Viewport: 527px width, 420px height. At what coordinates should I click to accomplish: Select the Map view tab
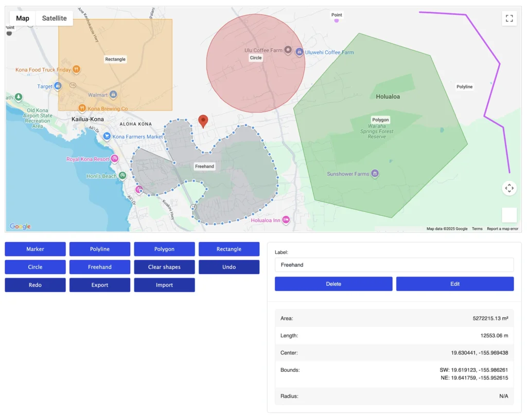pyautogui.click(x=23, y=19)
